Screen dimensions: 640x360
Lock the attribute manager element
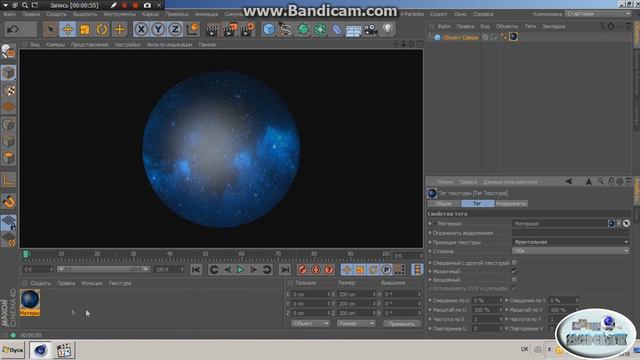tap(611, 181)
